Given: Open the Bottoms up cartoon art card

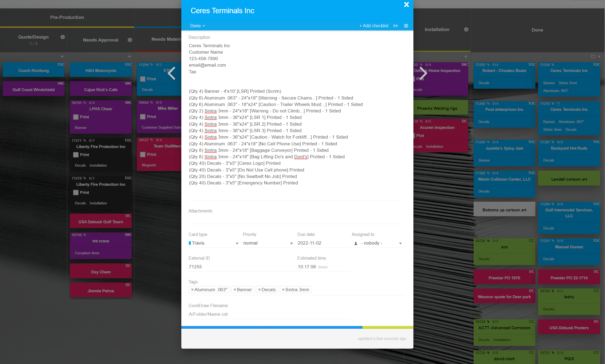Looking at the screenshot, I should (504, 209).
